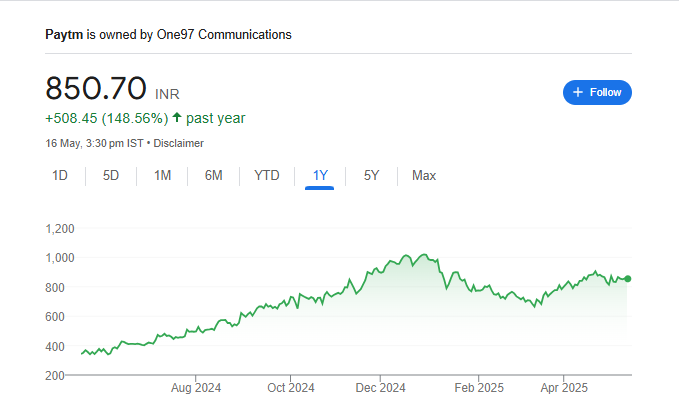Click the Paytm owned by One97 heading
Viewport: 679px width, 411px height.
pyautogui.click(x=168, y=35)
